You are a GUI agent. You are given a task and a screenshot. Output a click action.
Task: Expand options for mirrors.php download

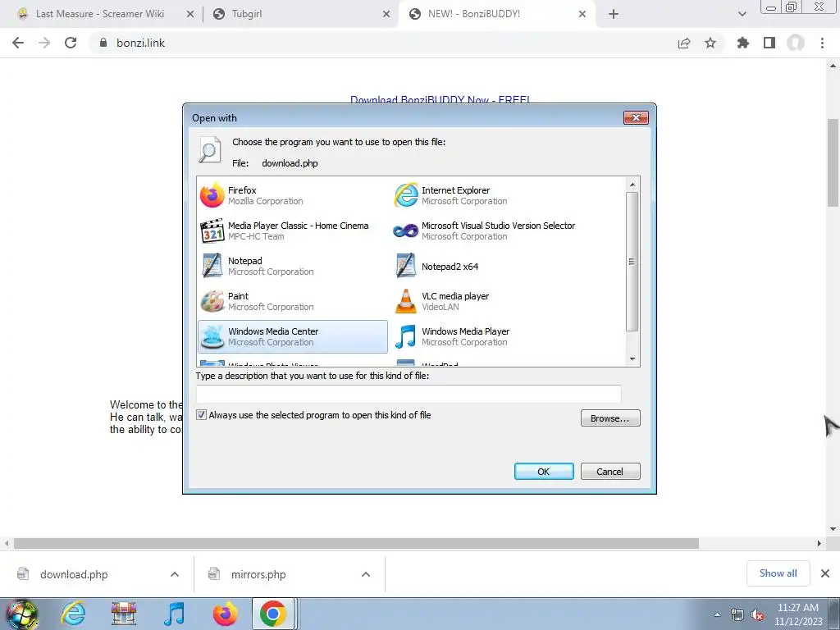366,574
